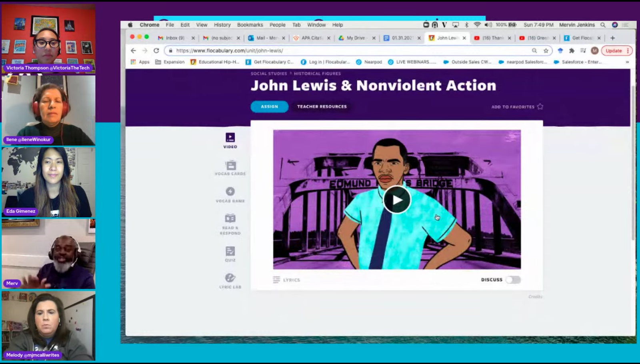640x364 pixels.
Task: Go forward in browser history
Action: pyautogui.click(x=145, y=51)
